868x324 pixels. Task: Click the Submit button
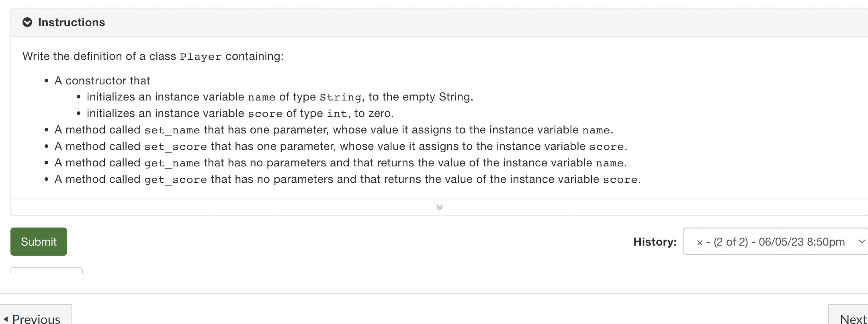click(39, 241)
